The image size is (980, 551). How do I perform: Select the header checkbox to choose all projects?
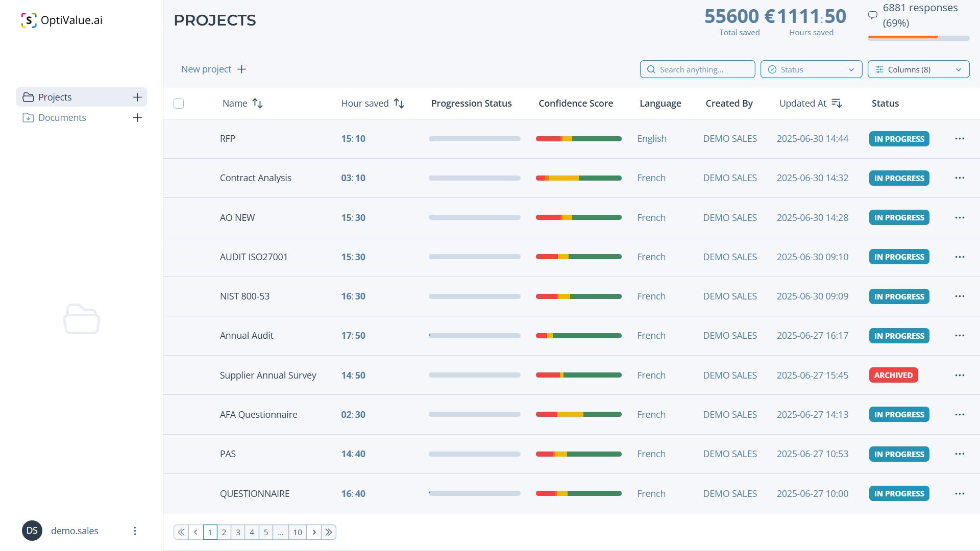pos(179,104)
